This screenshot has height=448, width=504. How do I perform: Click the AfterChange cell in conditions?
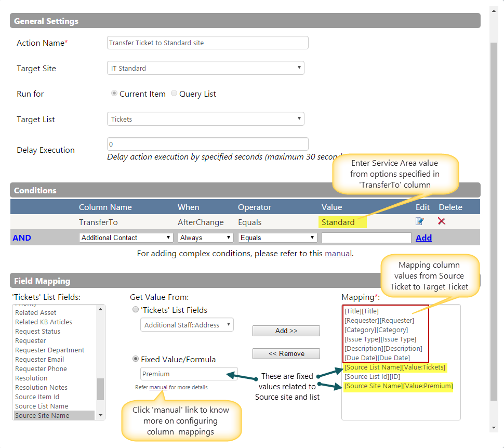coord(201,222)
